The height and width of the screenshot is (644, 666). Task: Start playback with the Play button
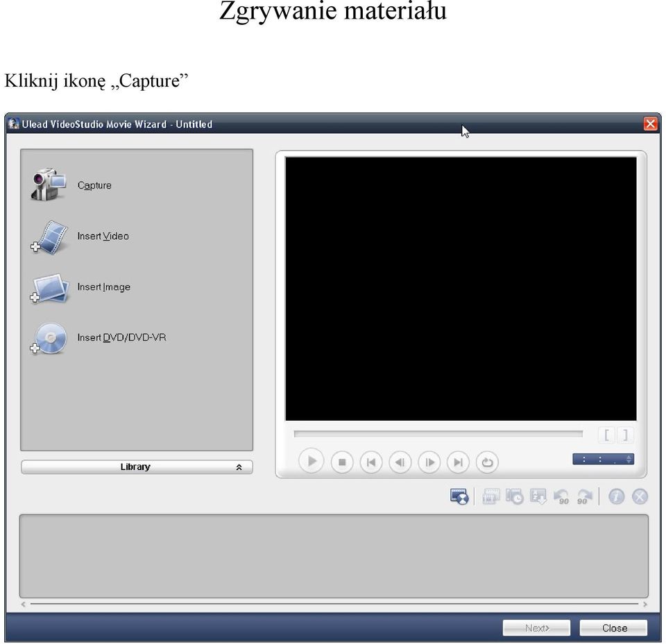[x=311, y=461]
